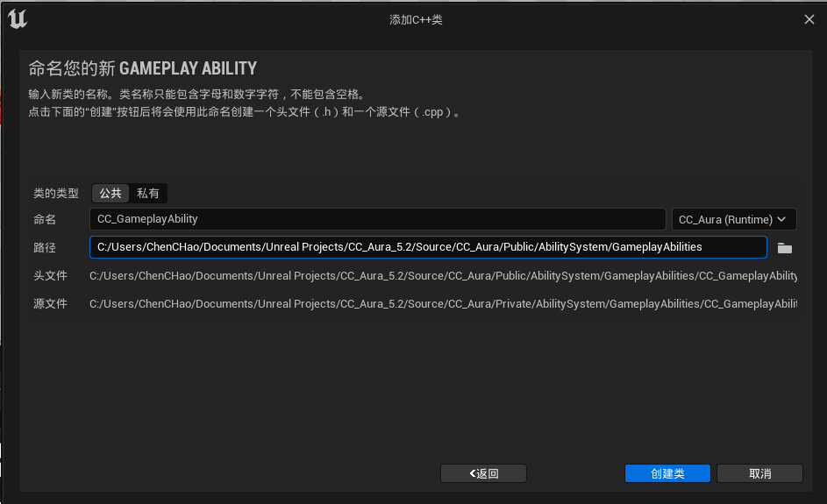827x504 pixels.
Task: Click the 头文件 header file path text
Action: [443, 276]
